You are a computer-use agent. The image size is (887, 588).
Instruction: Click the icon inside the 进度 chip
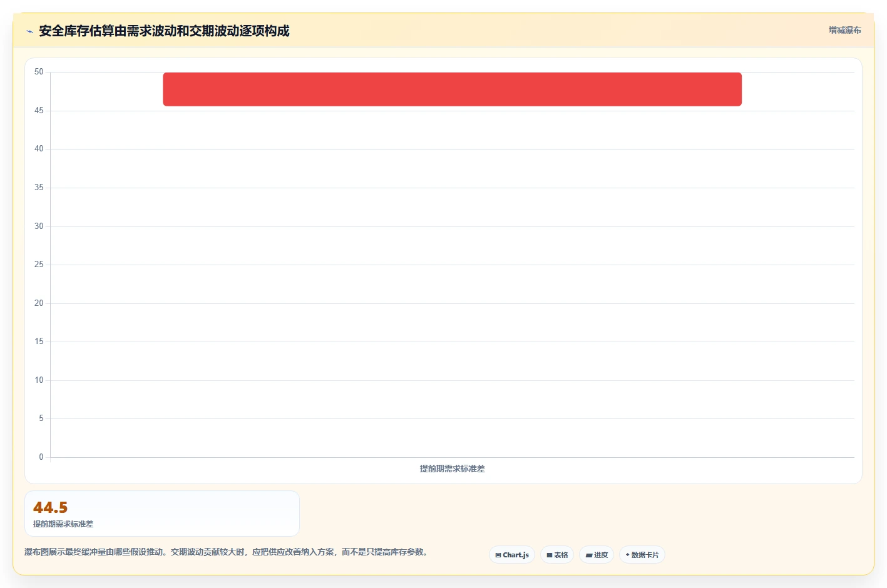click(x=588, y=555)
